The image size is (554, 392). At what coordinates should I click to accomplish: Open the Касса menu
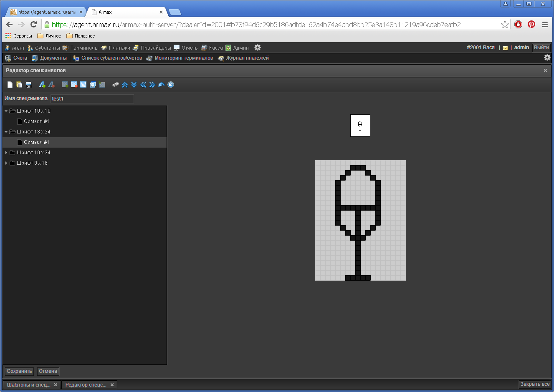pyautogui.click(x=212, y=48)
